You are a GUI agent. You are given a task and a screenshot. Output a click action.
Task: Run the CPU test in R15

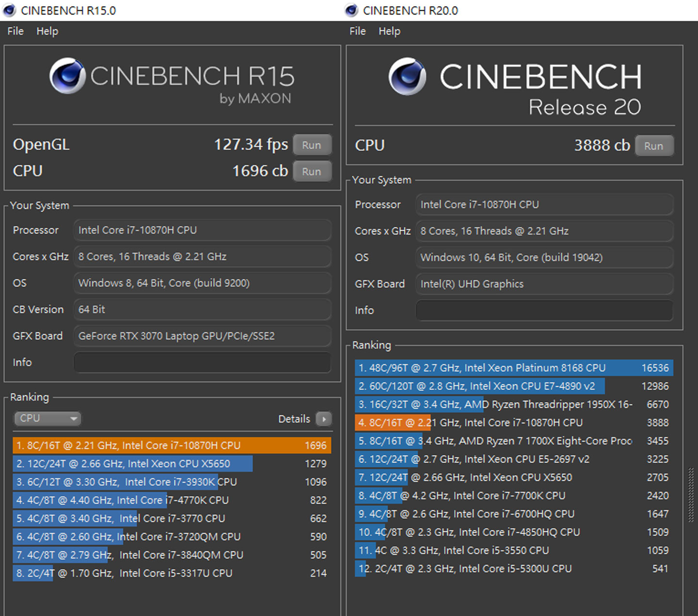pyautogui.click(x=312, y=172)
